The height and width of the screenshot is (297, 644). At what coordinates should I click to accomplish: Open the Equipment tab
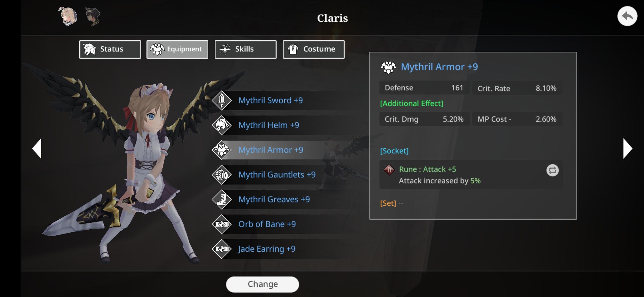[177, 50]
